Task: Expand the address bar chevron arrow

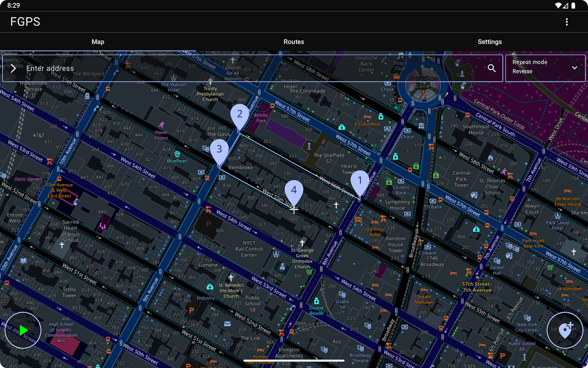Action: [x=13, y=68]
